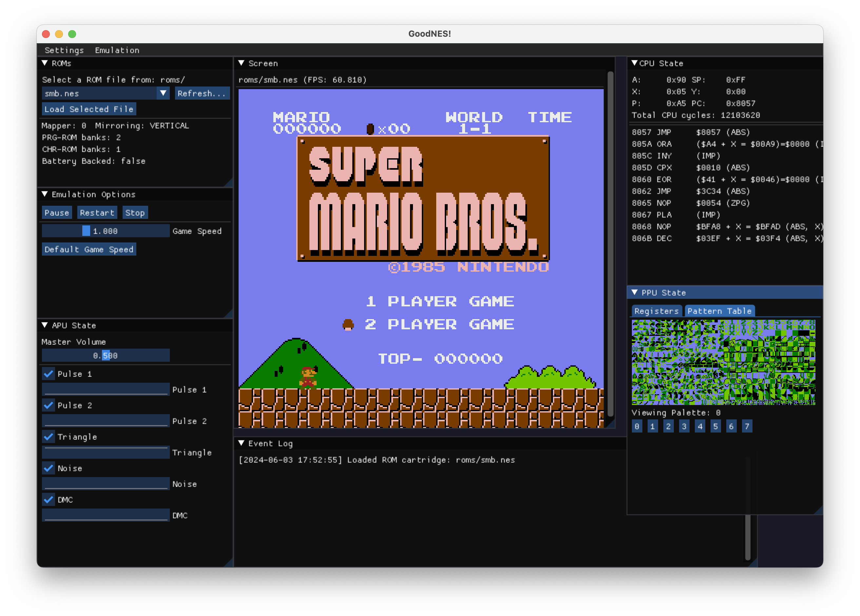This screenshot has height=616, width=860.
Task: Open the Emulation menu
Action: 117,50
